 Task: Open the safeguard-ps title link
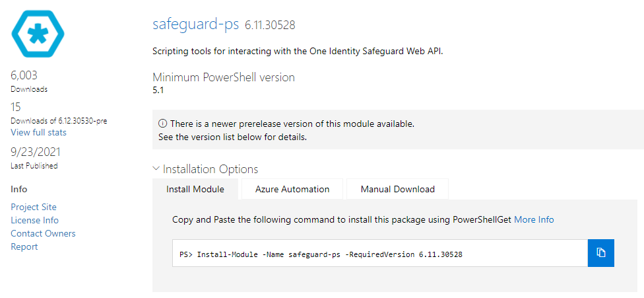pos(195,24)
